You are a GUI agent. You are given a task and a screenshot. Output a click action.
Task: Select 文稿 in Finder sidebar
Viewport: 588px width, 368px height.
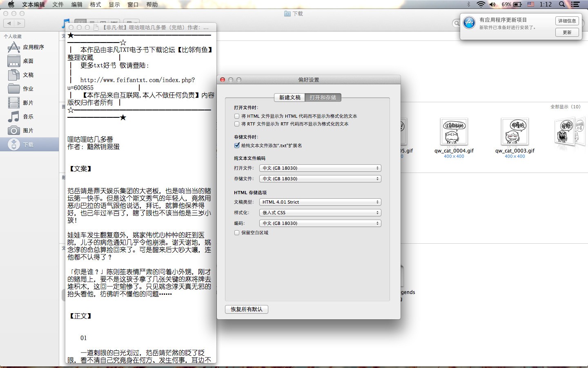point(29,75)
